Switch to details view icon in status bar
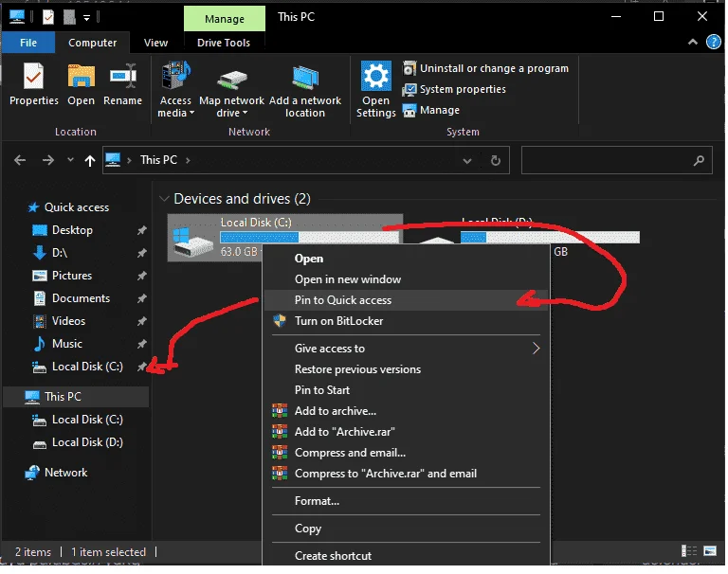The image size is (728, 574). coord(688,551)
